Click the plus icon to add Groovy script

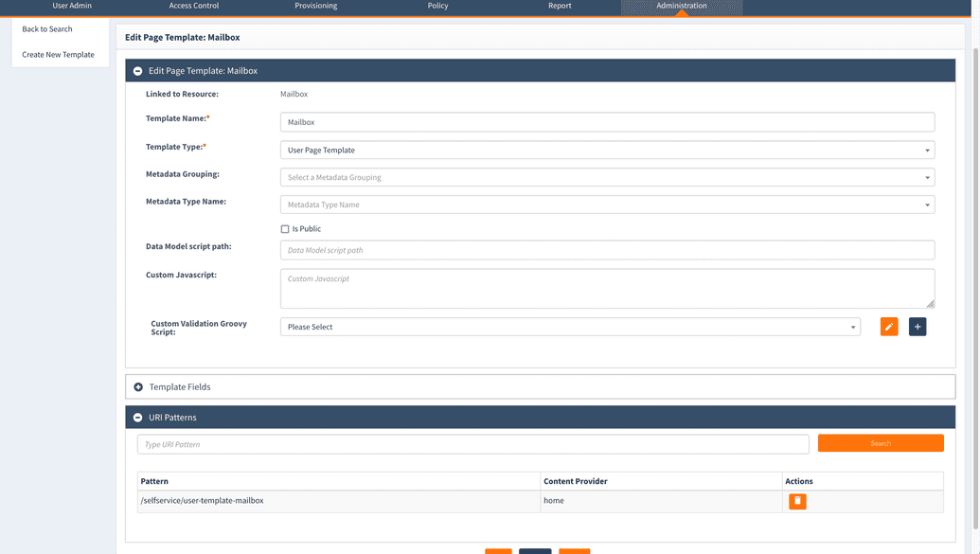[917, 327]
